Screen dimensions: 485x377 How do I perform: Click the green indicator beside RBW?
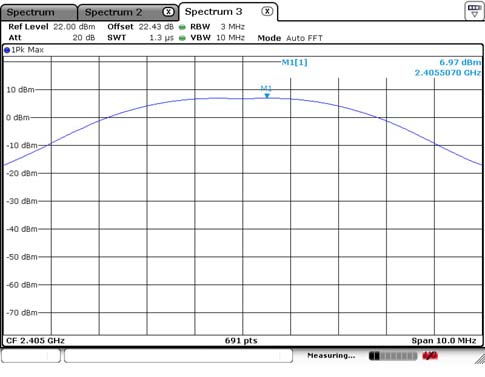pyautogui.click(x=182, y=27)
